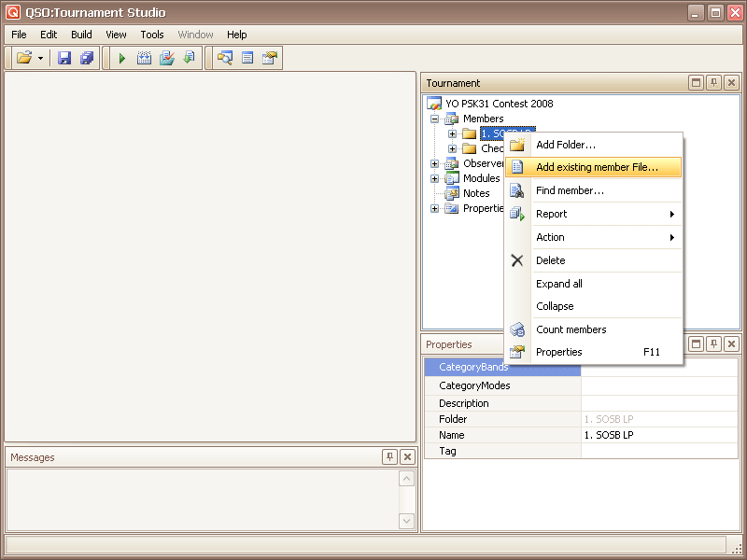Click the Find member binoculars entry
The image size is (747, 560).
(570, 190)
